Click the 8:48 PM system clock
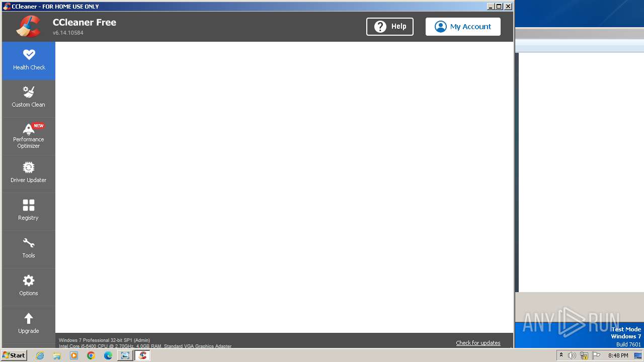This screenshot has height=362, width=644. tap(618, 355)
